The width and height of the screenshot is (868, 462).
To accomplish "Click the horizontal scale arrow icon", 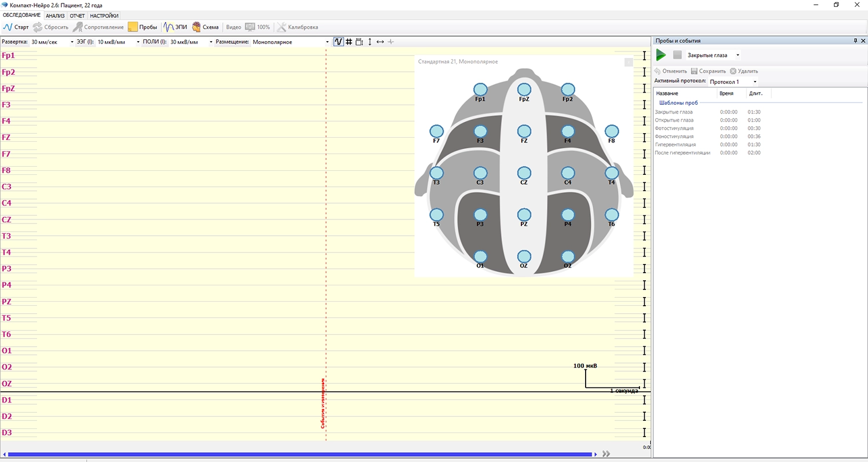I will (380, 42).
